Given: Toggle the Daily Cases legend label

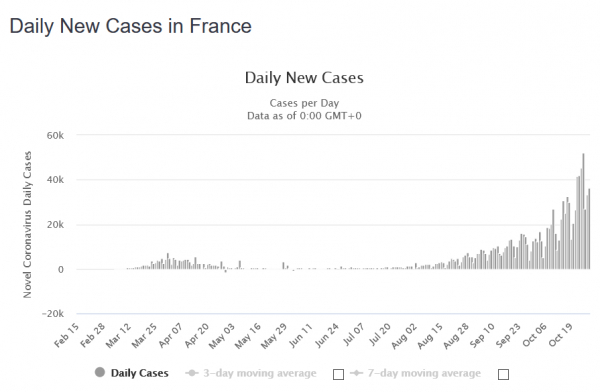Looking at the screenshot, I should click(x=139, y=373).
